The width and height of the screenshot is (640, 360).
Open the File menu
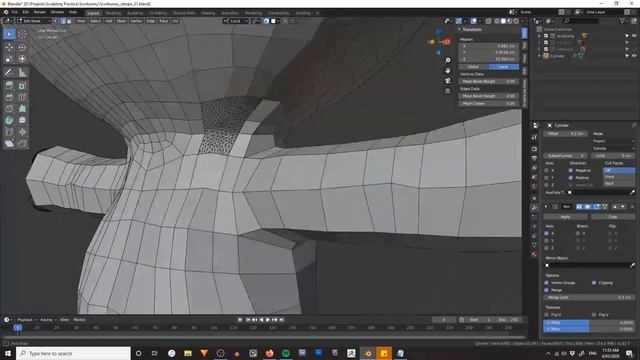(x=14, y=12)
